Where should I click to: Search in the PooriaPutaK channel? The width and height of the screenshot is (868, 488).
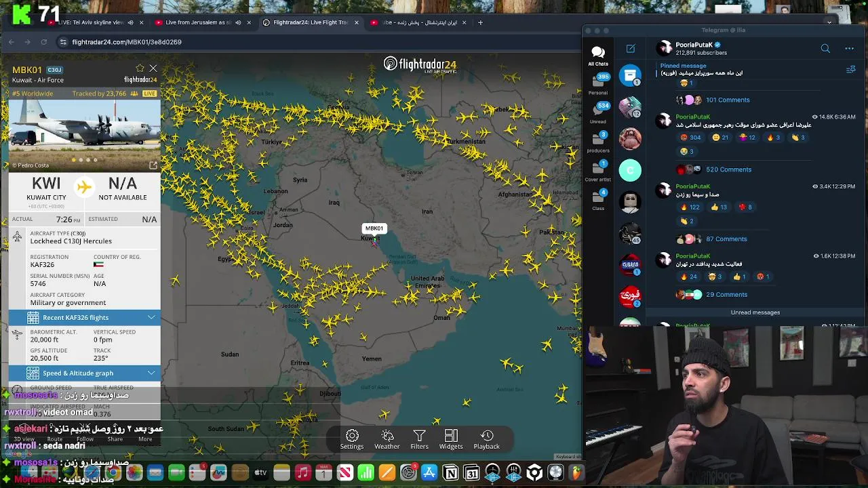click(x=825, y=48)
